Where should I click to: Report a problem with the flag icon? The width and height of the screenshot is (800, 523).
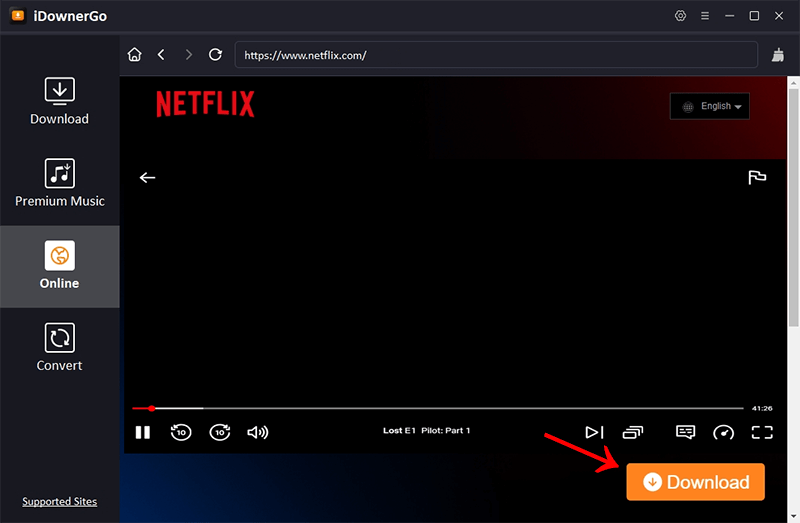(x=757, y=177)
